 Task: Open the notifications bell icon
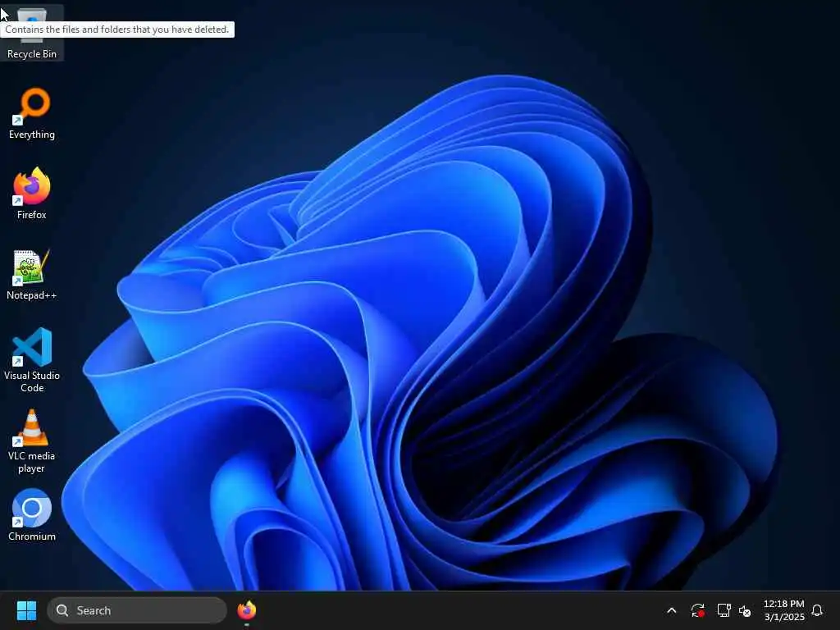click(x=817, y=610)
